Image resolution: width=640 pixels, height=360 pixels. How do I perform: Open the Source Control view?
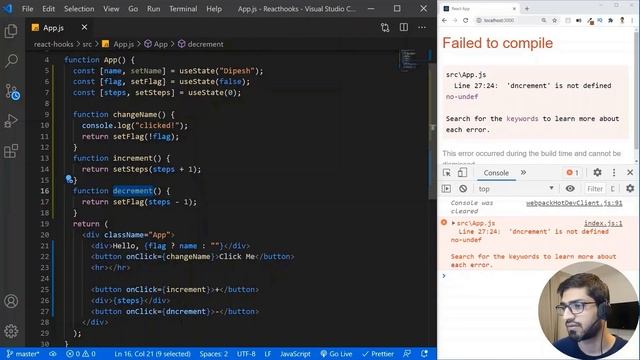[x=12, y=91]
